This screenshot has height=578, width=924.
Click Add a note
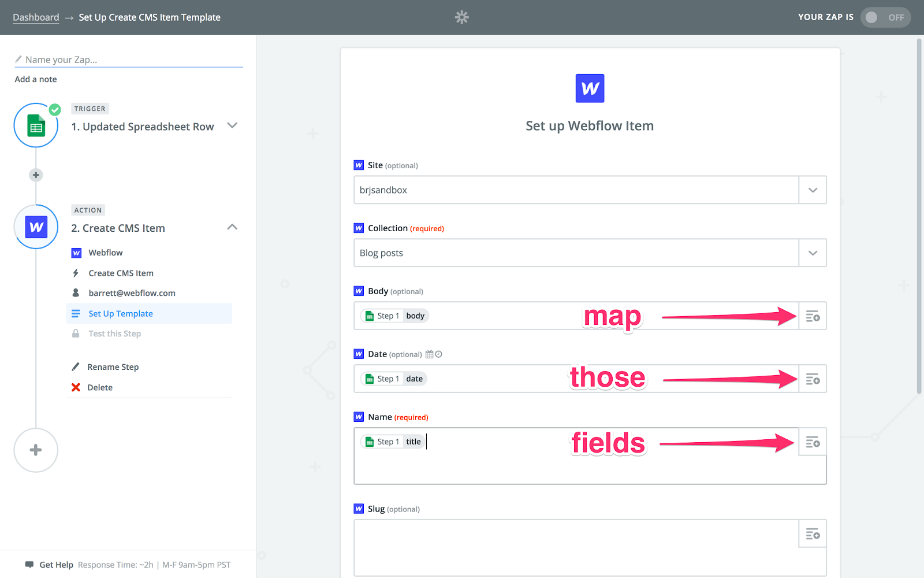point(36,79)
